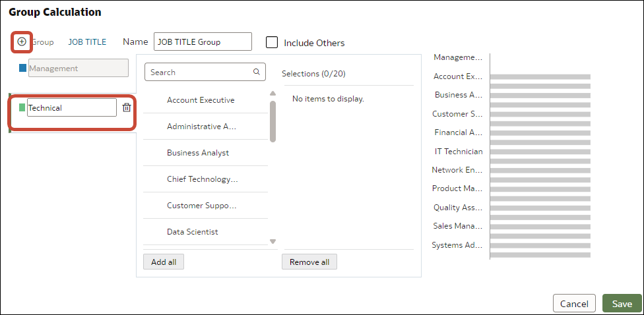Screen dimensions: 644x315
Task: Select Business Analyst from the list
Action: pyautogui.click(x=198, y=153)
